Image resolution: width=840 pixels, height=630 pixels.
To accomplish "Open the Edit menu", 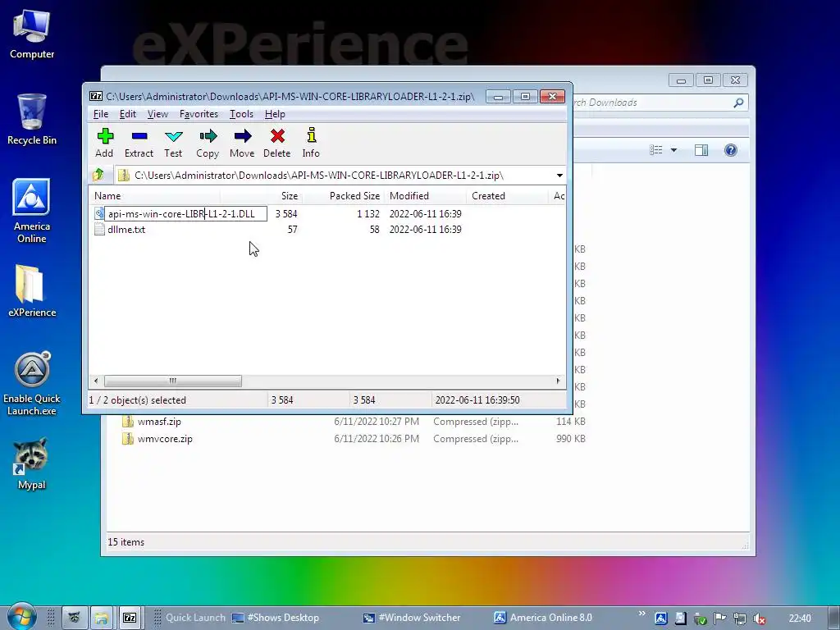I will click(127, 114).
